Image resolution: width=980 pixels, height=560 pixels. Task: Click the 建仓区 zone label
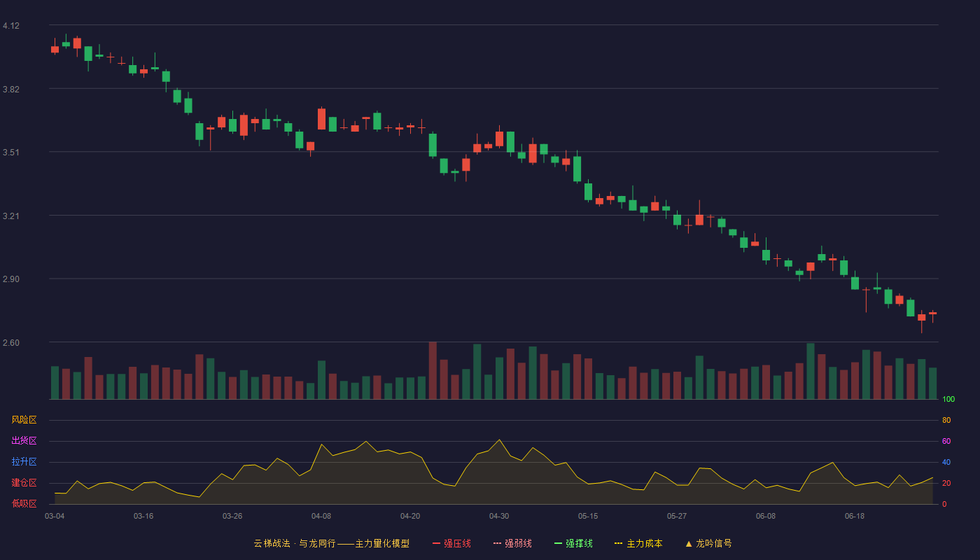[x=24, y=483]
